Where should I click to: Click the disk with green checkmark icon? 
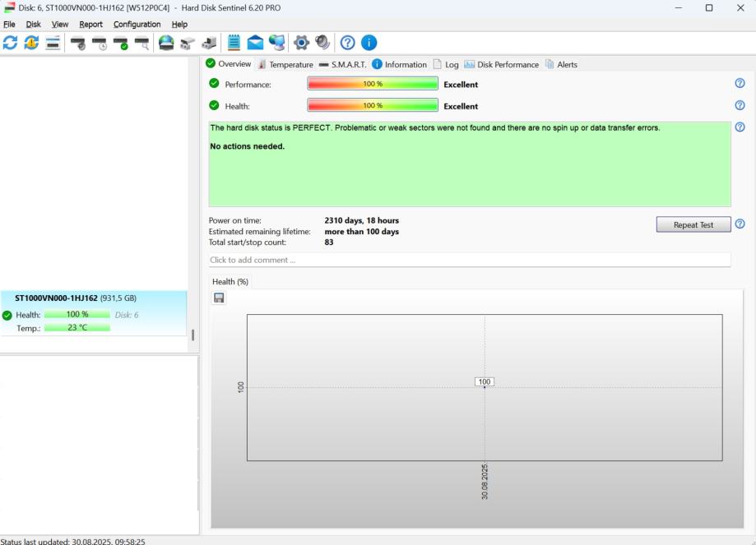click(x=121, y=43)
